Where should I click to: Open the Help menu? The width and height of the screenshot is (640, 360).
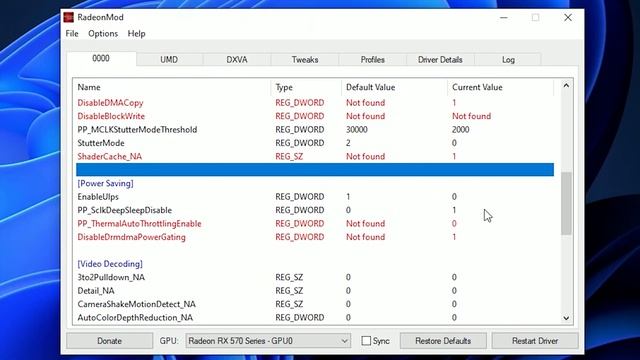[x=136, y=33]
